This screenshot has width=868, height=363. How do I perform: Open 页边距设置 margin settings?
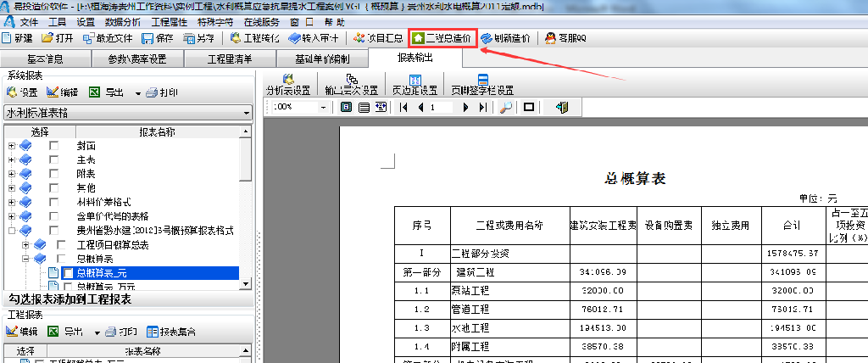tap(409, 84)
